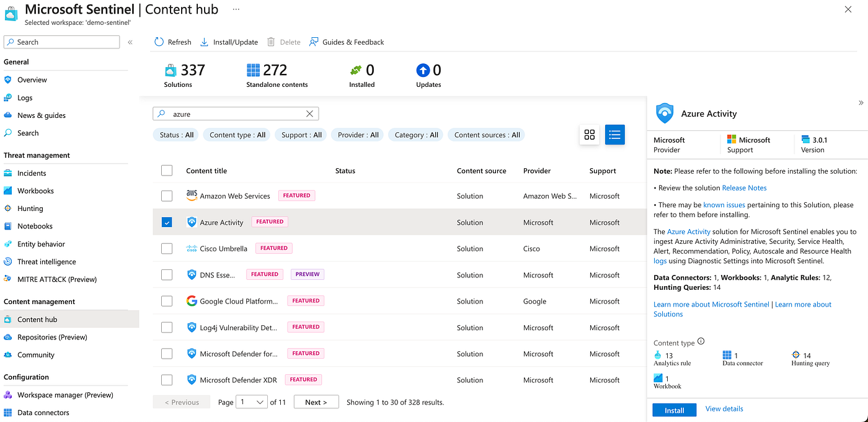Screen dimensions: 868x422
Task: Open the Provider : All filter
Action: click(x=357, y=135)
